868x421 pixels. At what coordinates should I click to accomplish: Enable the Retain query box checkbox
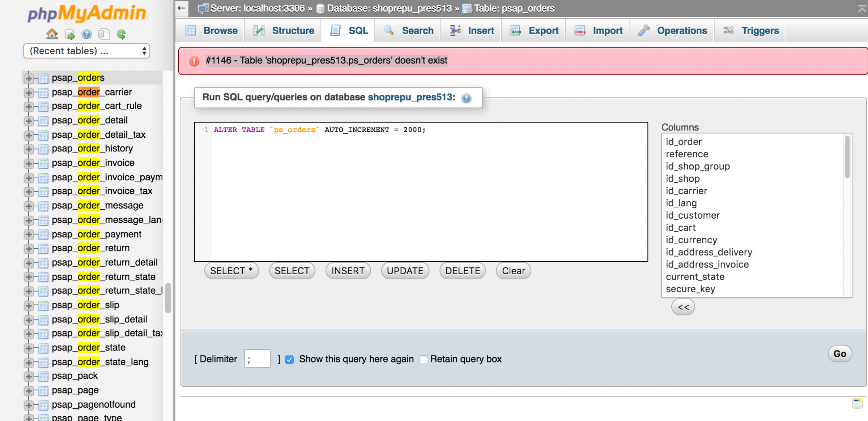click(424, 359)
